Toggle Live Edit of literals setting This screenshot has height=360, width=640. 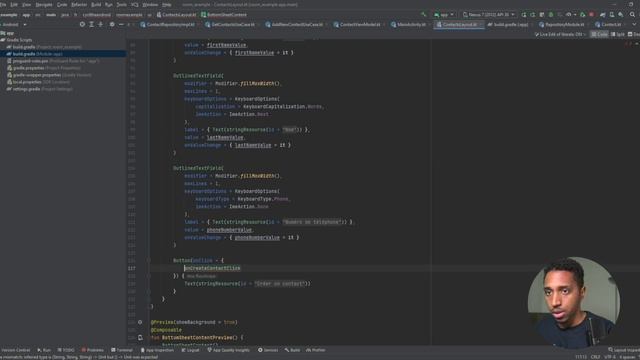[x=560, y=34]
